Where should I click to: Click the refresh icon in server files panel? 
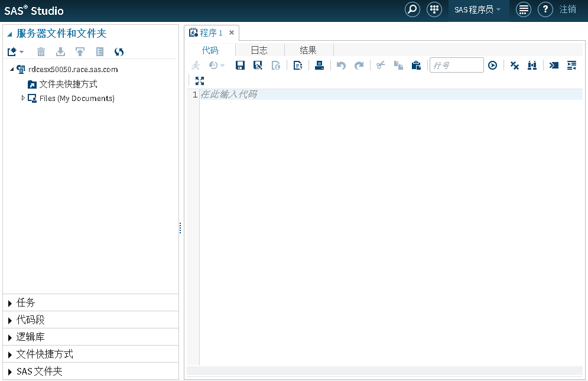[x=119, y=52]
